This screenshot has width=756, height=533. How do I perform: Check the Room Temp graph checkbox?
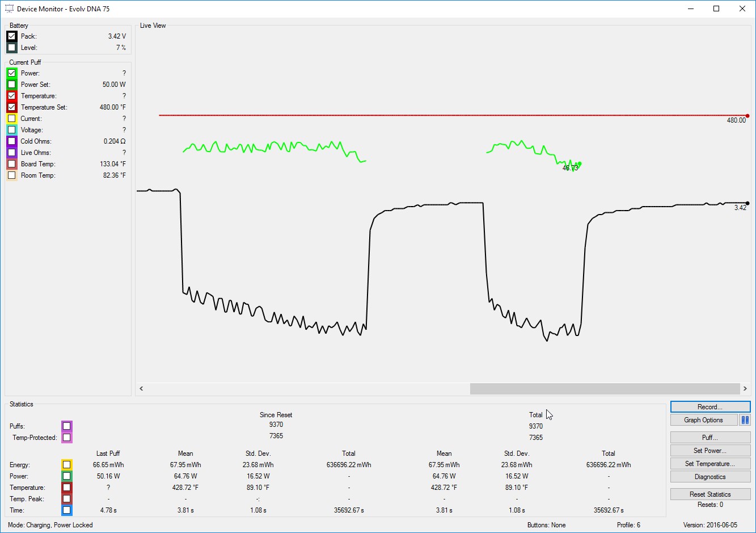click(11, 175)
